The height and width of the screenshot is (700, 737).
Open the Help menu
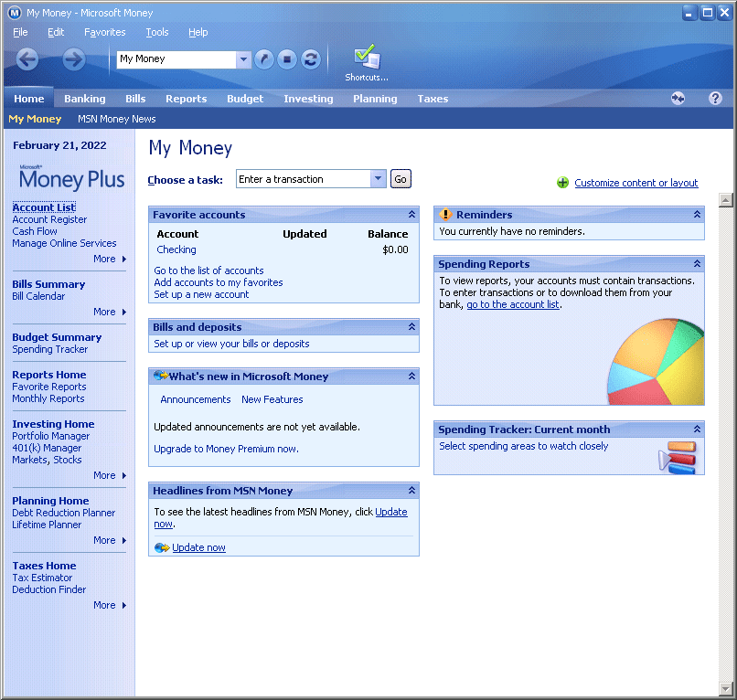198,32
